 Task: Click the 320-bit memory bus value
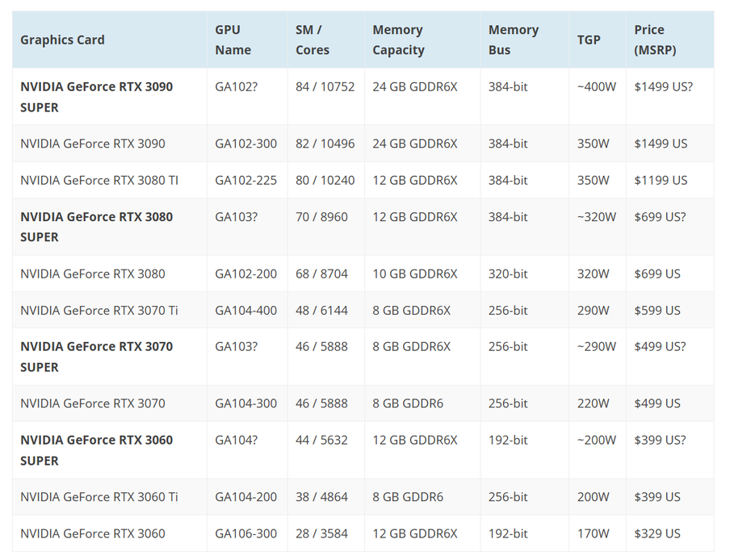click(508, 274)
